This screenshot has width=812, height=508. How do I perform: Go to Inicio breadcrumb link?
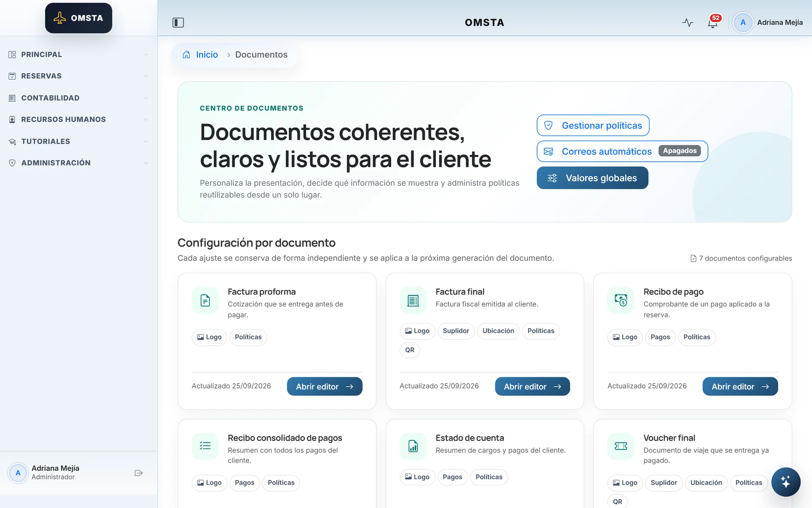click(x=207, y=55)
